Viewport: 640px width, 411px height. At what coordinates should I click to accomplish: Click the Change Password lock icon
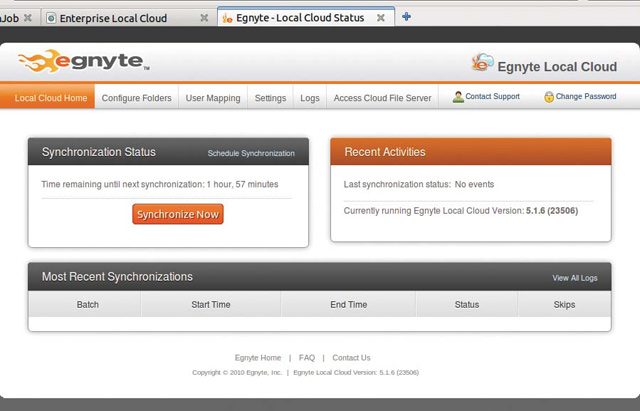click(x=549, y=97)
